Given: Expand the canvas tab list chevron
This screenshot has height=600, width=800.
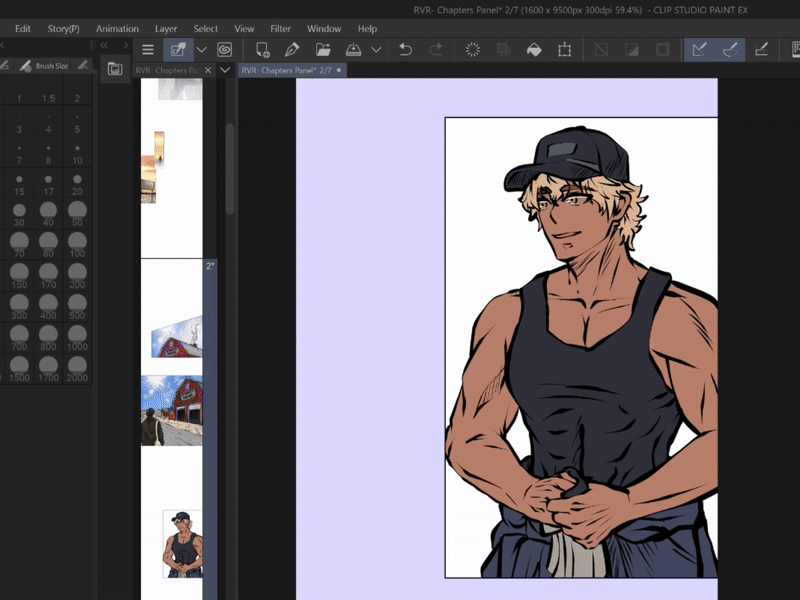Looking at the screenshot, I should (x=225, y=70).
